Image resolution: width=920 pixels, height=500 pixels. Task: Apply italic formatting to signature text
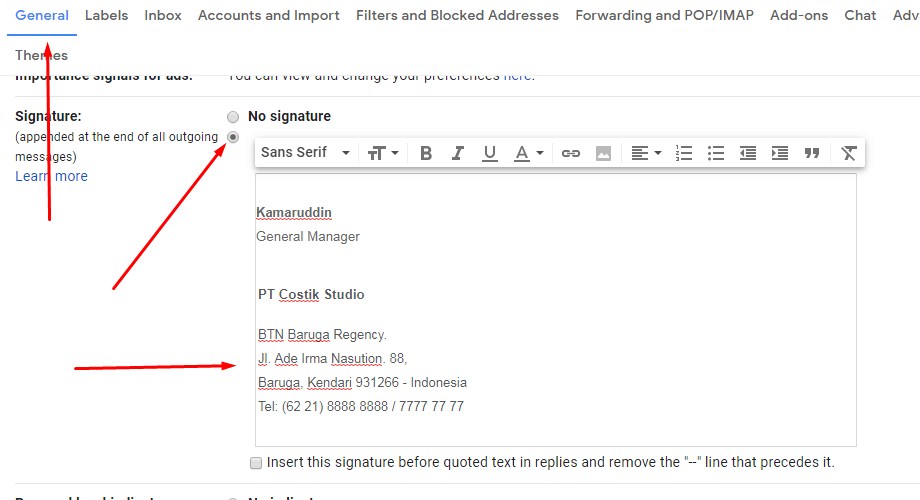[x=458, y=153]
